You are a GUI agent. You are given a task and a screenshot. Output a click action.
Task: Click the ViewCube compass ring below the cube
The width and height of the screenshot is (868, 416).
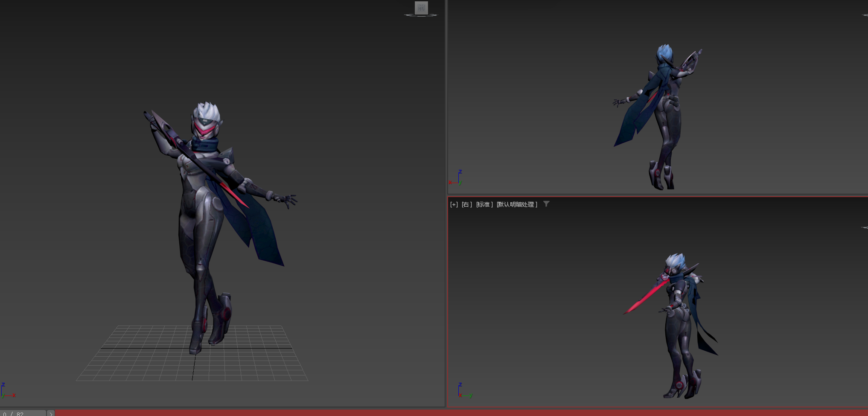point(421,15)
